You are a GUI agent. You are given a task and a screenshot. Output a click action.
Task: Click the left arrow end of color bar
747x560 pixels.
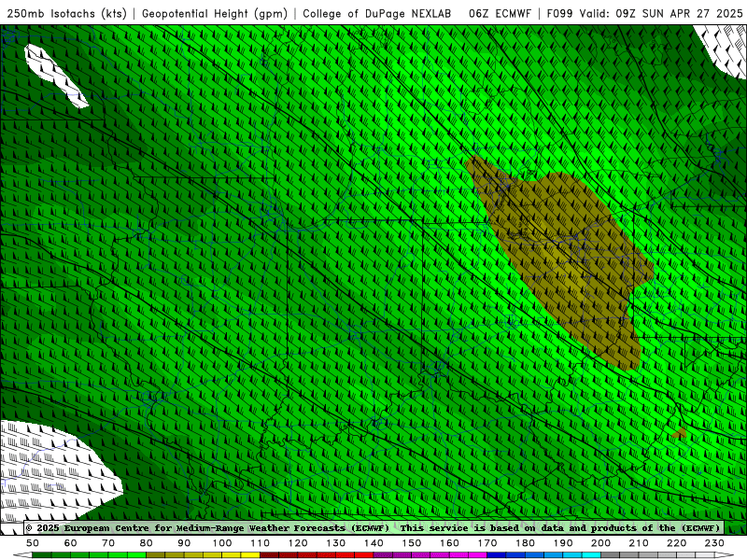22,555
